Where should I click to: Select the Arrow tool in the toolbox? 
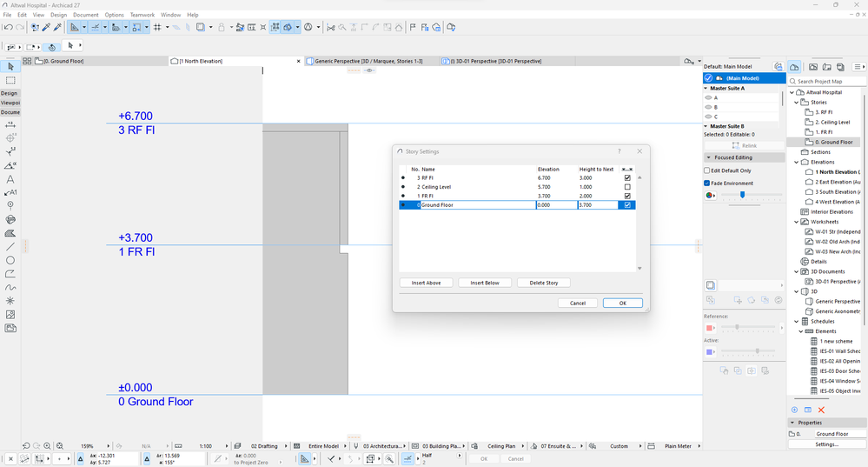[10, 66]
